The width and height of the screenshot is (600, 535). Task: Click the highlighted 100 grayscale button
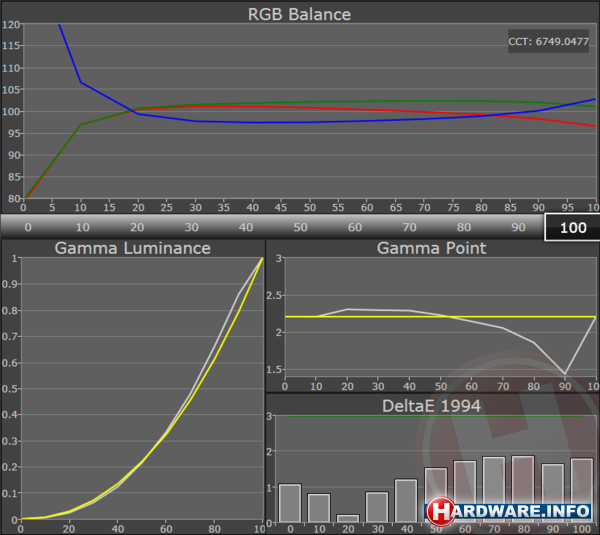pyautogui.click(x=572, y=227)
